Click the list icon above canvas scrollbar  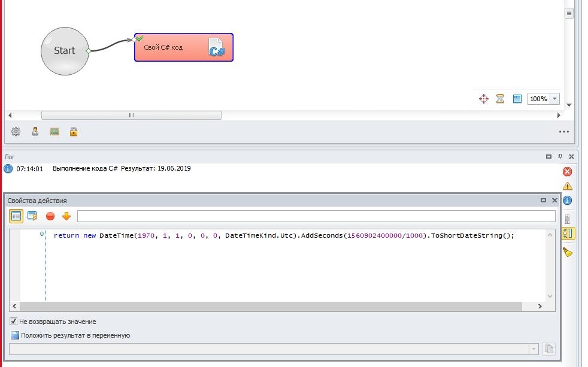click(x=569, y=13)
